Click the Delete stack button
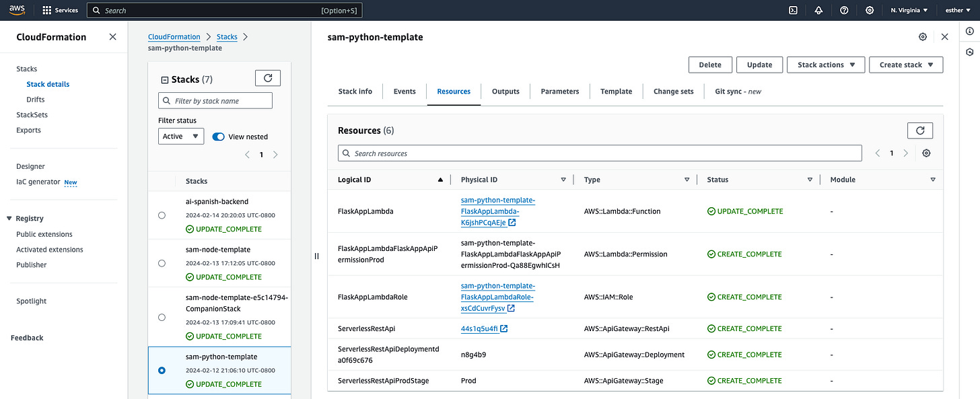This screenshot has width=980, height=399. point(710,65)
